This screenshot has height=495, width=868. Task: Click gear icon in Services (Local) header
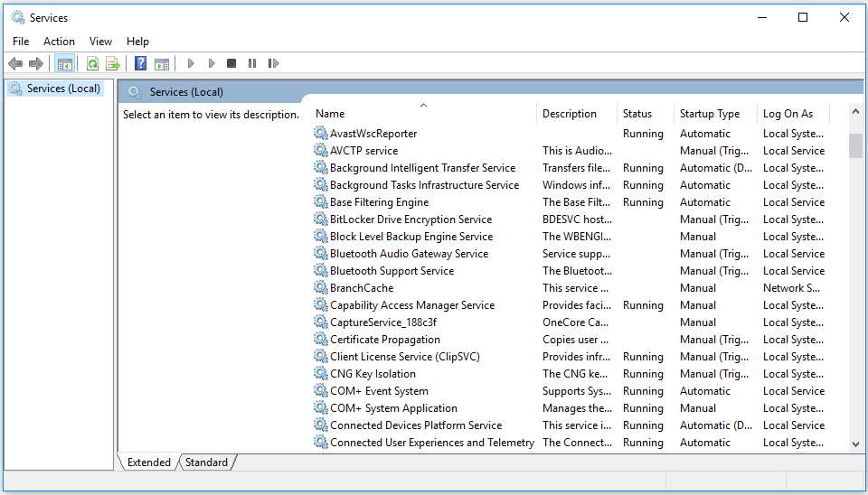(x=135, y=92)
